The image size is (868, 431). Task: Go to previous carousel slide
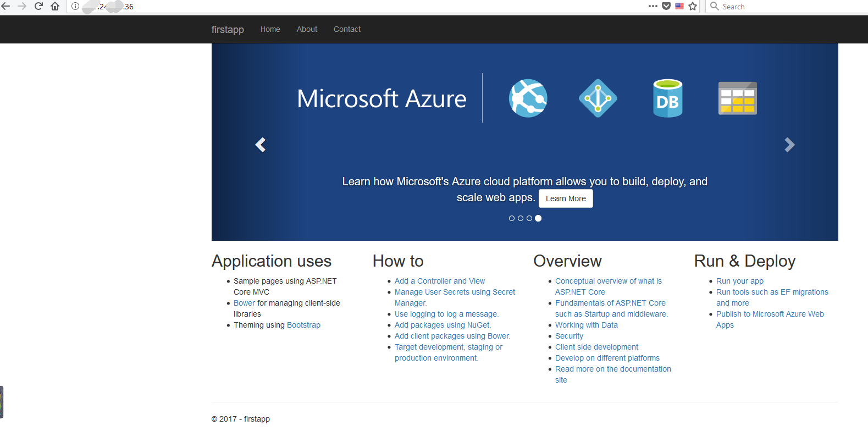click(x=261, y=145)
